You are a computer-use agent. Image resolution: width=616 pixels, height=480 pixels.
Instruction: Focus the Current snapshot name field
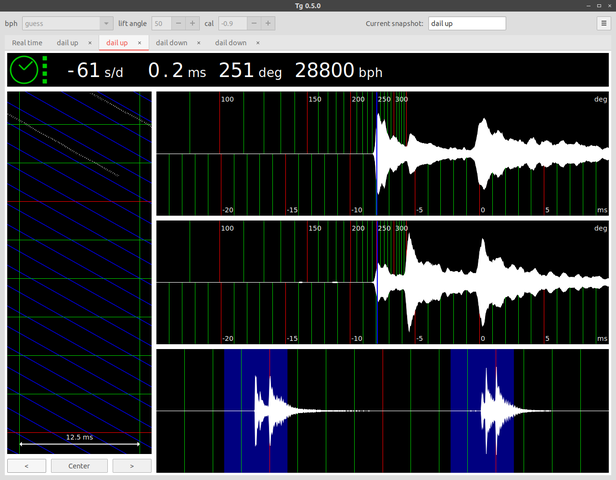click(x=467, y=24)
